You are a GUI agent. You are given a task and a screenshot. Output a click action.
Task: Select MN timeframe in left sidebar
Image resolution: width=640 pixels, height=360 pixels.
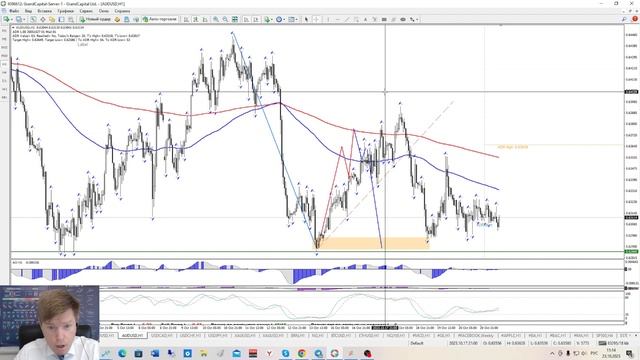click(4, 98)
